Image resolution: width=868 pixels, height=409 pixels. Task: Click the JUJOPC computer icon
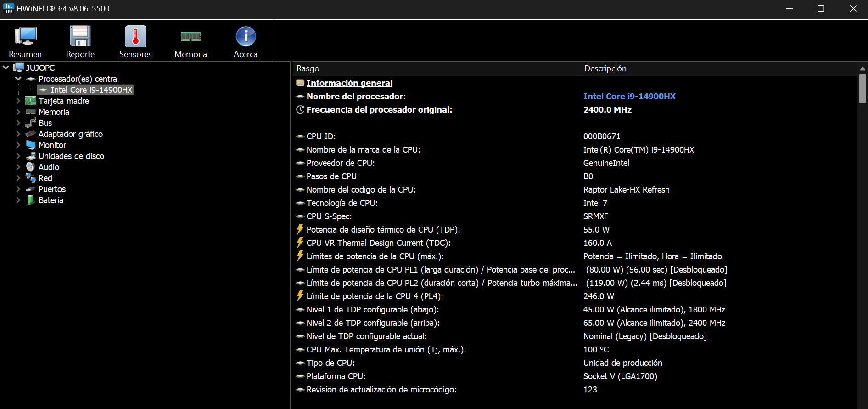tap(18, 68)
